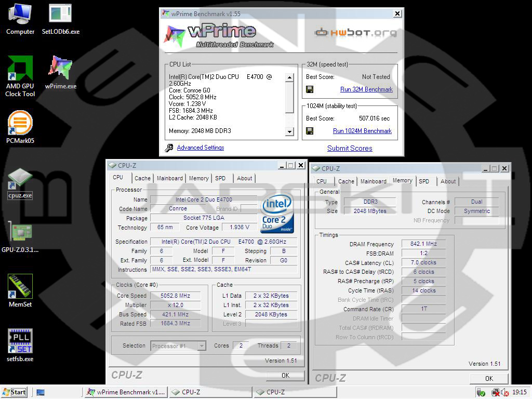The width and height of the screenshot is (532, 399).
Task: Switch to Cache tab in left CPU-Z
Action: (142, 178)
